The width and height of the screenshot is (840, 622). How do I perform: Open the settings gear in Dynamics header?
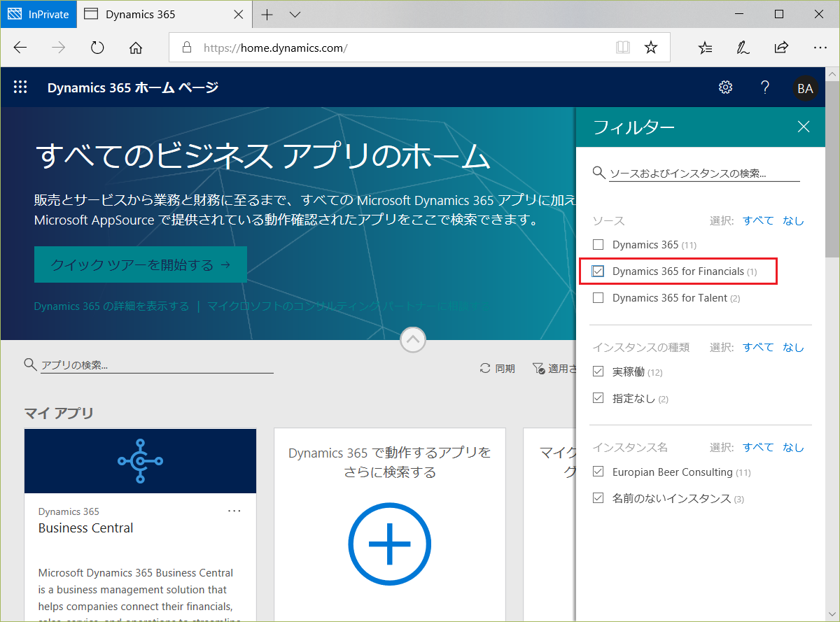[726, 87]
